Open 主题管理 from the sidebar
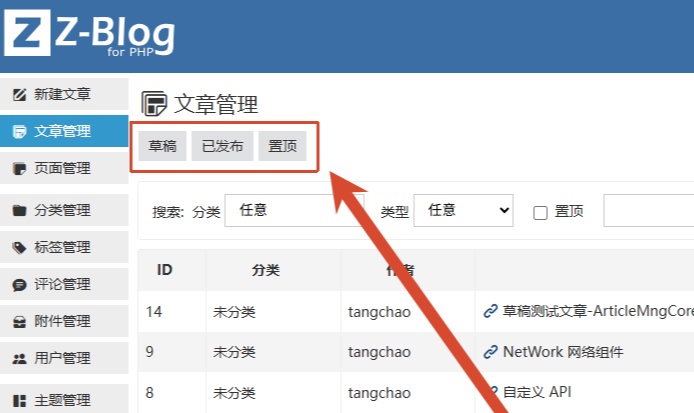 pyautogui.click(x=64, y=400)
